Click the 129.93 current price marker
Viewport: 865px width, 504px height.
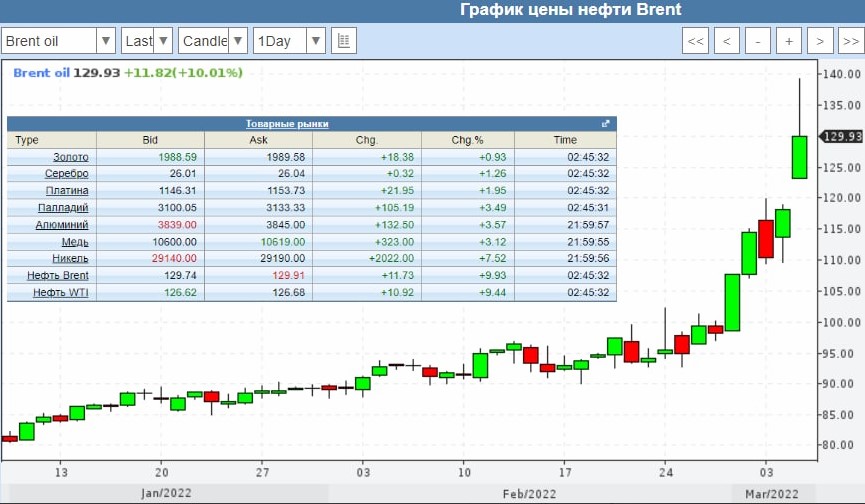[x=840, y=137]
